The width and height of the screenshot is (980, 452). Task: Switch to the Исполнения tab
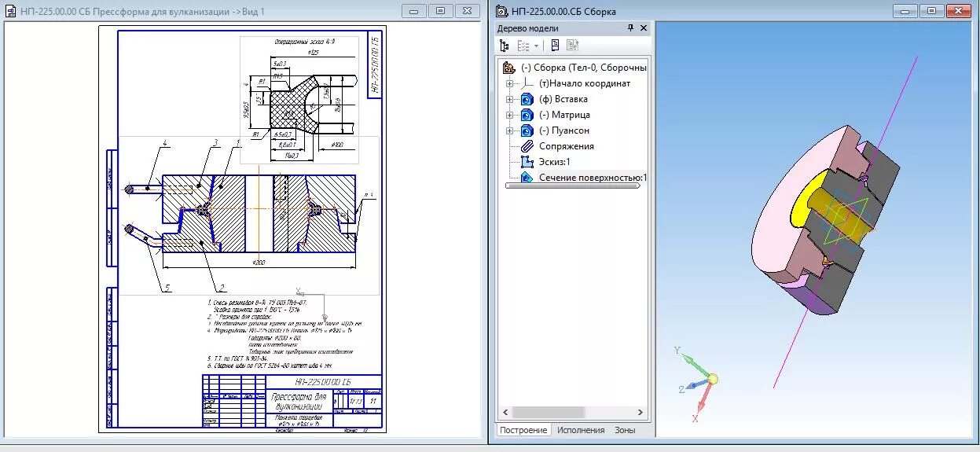click(x=581, y=430)
